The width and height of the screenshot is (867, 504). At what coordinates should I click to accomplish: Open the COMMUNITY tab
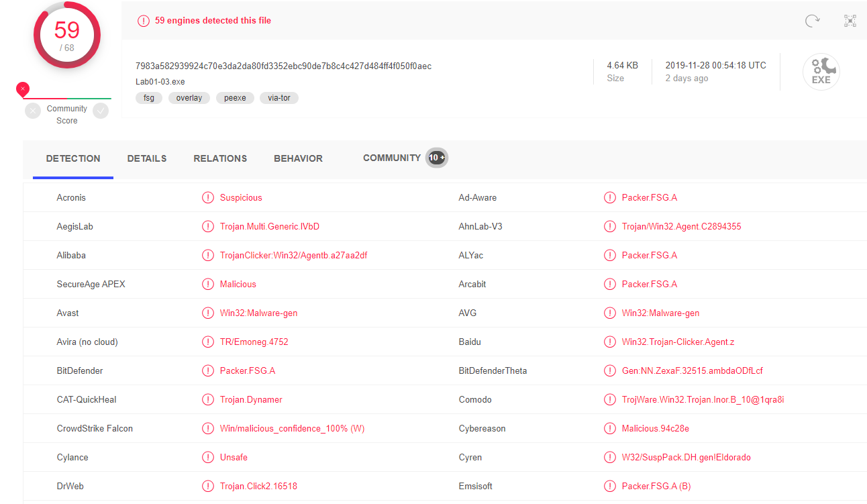[392, 158]
